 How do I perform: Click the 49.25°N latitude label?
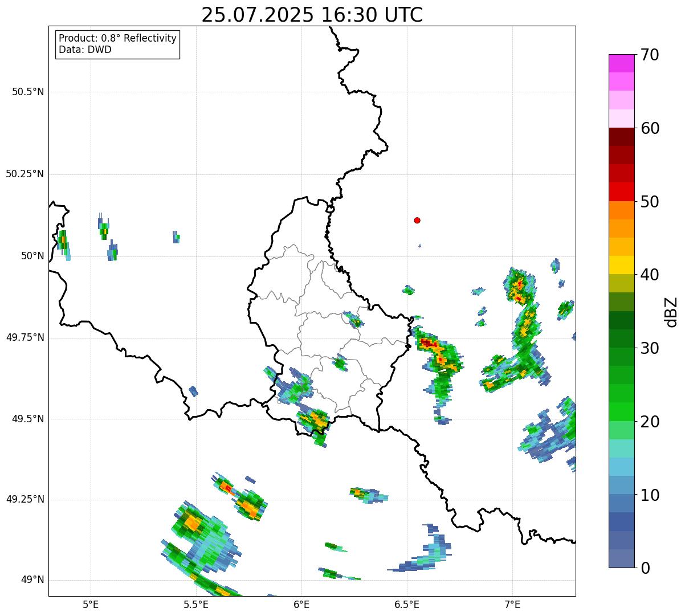pos(25,500)
